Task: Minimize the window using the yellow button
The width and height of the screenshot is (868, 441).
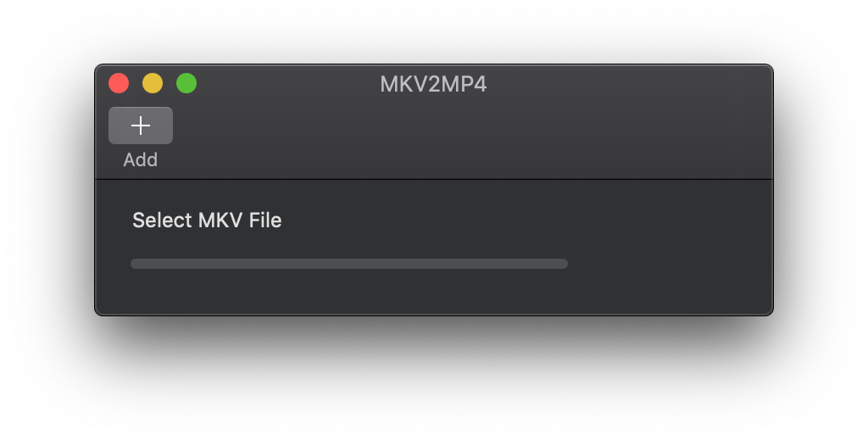Action: (153, 83)
